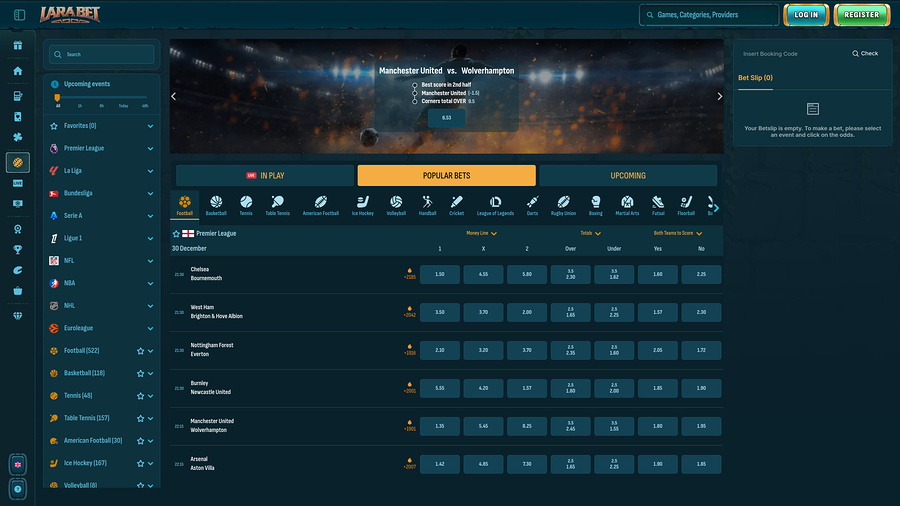Click the 6.53 odds banner button
Viewport: 900px width, 506px height.
coord(447,118)
